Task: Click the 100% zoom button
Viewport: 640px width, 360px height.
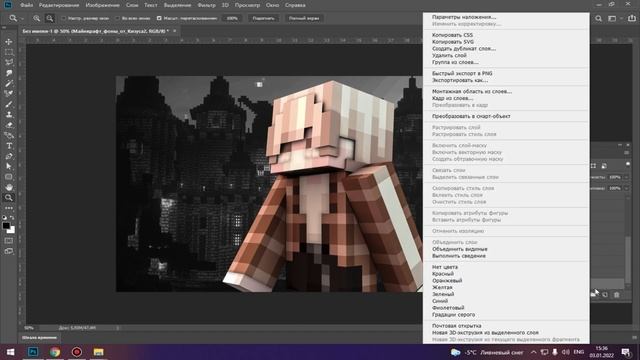Action: (x=232, y=18)
